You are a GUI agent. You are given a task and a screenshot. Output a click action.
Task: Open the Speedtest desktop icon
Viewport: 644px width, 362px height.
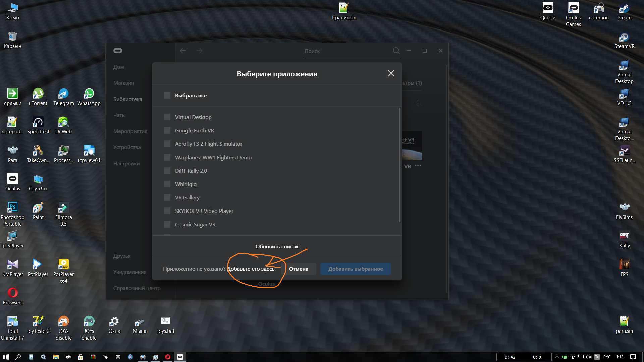point(38,126)
